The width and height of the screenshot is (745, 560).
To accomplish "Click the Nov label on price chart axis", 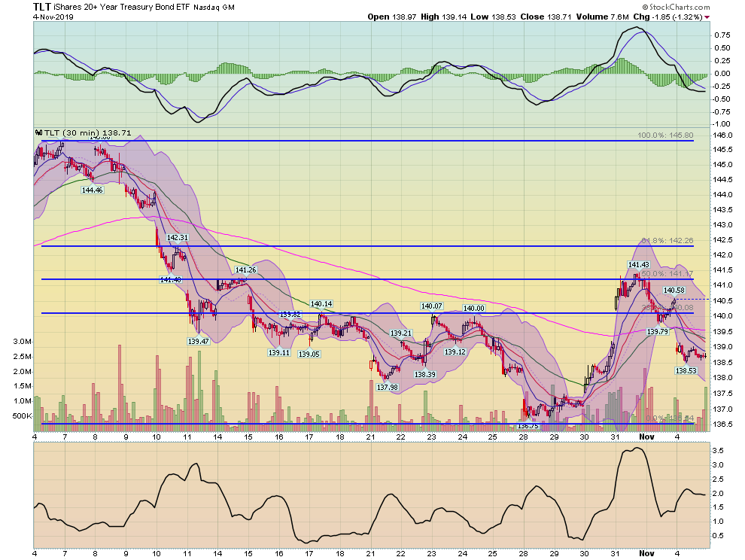I will 646,437.
